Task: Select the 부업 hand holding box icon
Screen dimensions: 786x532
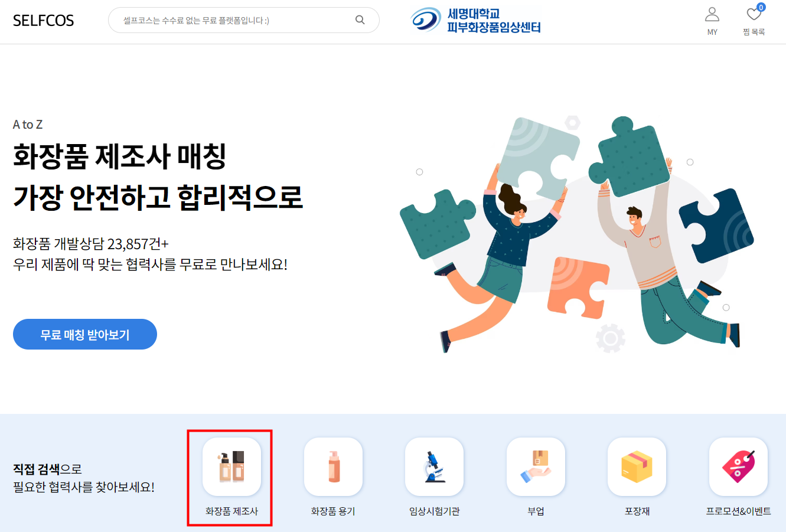Action: coord(536,466)
